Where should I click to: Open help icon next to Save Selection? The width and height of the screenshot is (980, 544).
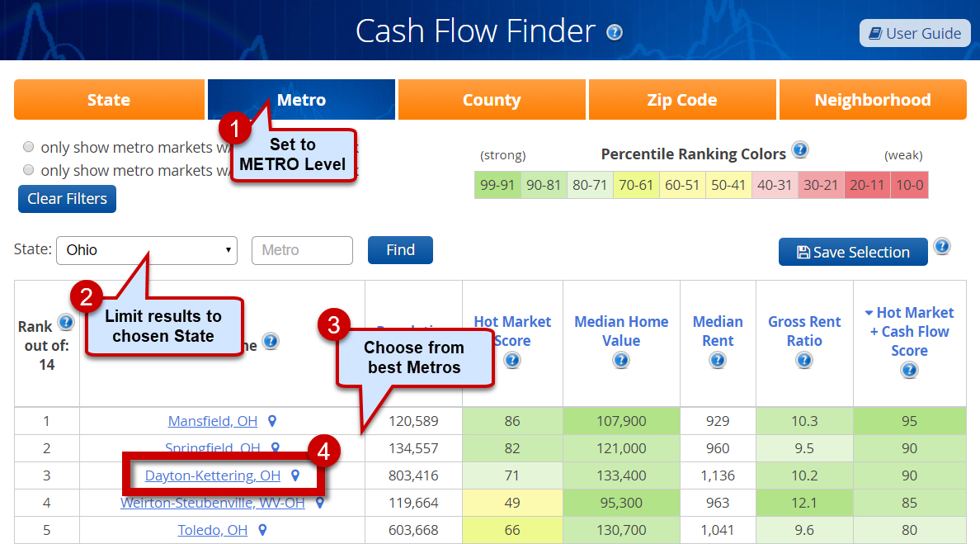coord(942,246)
